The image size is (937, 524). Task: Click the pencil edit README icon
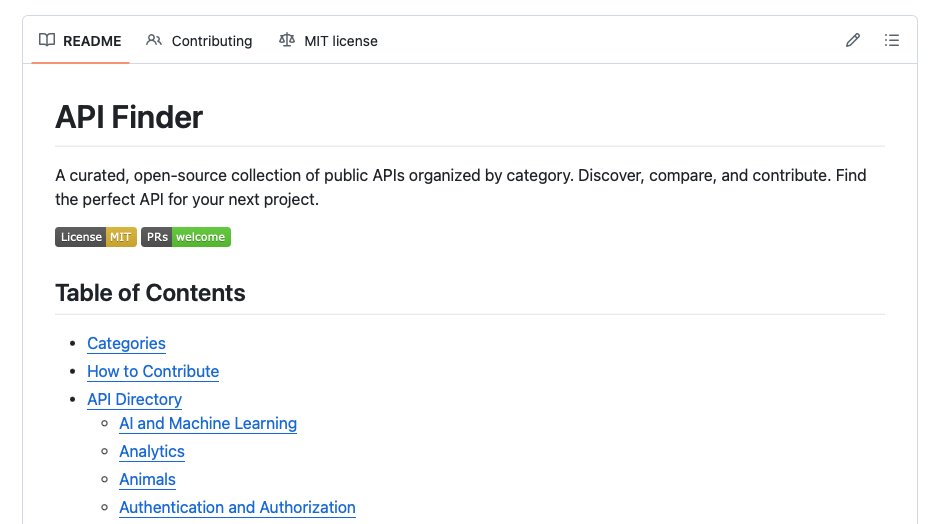(x=853, y=41)
